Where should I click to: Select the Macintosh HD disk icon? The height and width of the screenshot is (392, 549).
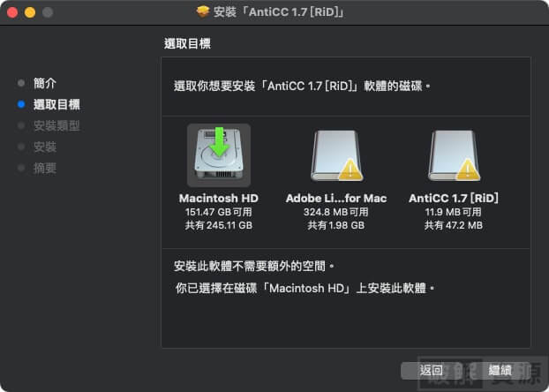(x=219, y=155)
